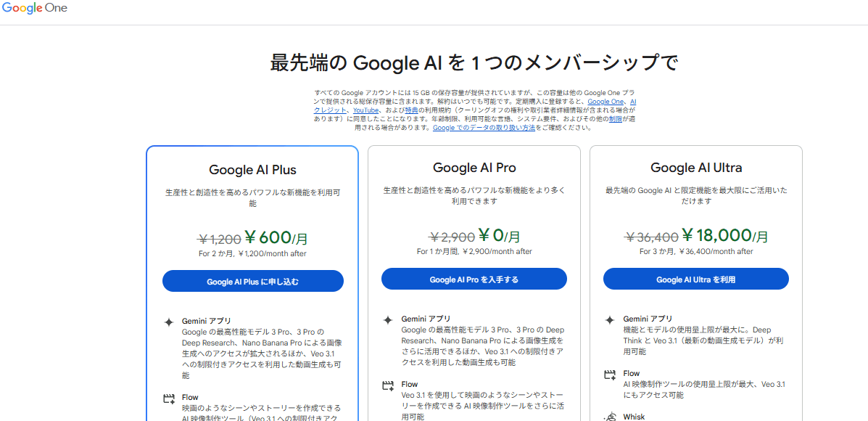The width and height of the screenshot is (868, 421).
Task: Open 'Google でのデータの取り扱い方法' link
Action: (484, 128)
